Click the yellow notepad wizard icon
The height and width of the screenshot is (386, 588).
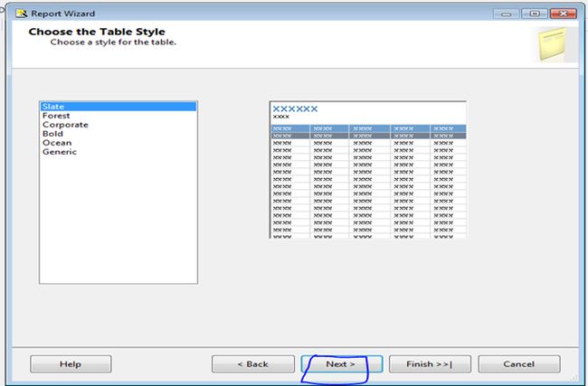click(x=553, y=44)
